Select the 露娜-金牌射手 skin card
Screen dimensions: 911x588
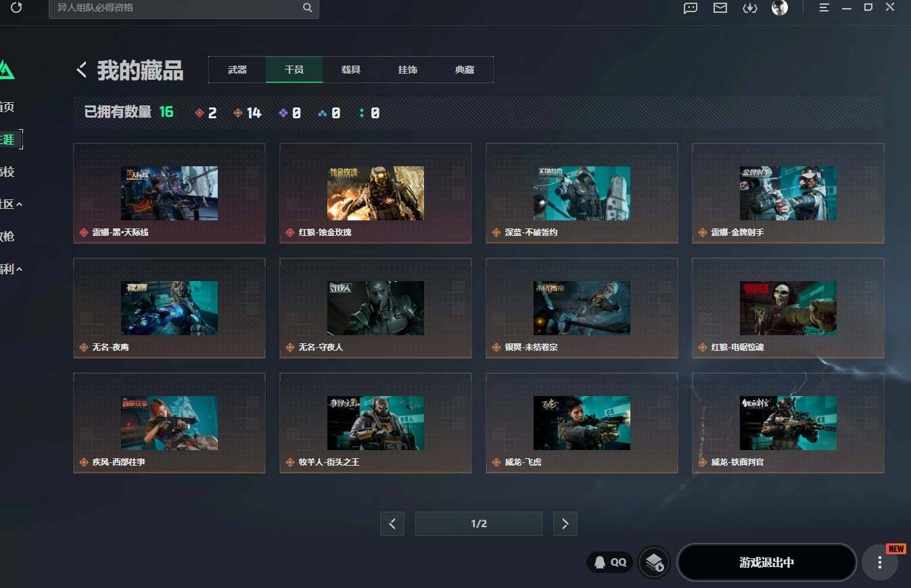(x=788, y=193)
